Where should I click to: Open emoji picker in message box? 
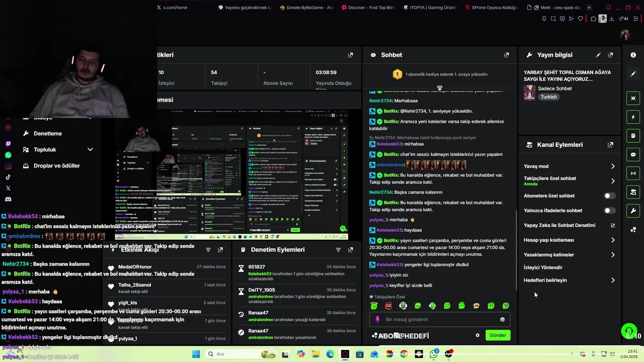point(502,319)
